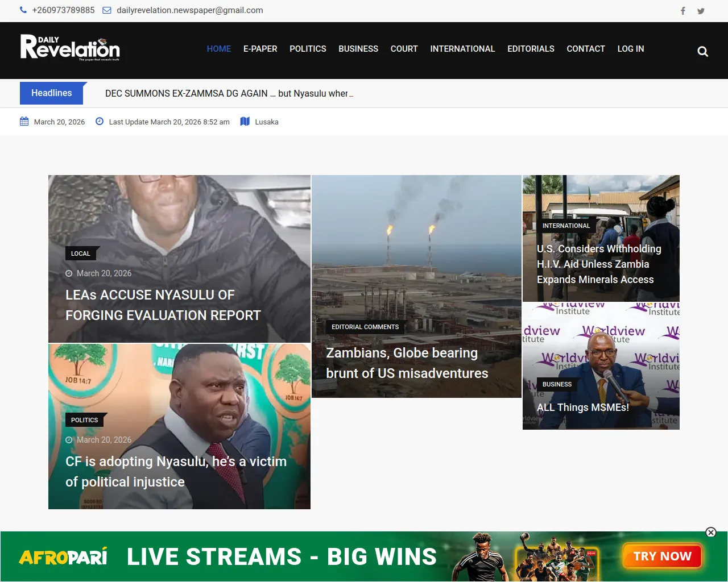
Task: Open the EDITORIALS menu
Action: point(531,49)
